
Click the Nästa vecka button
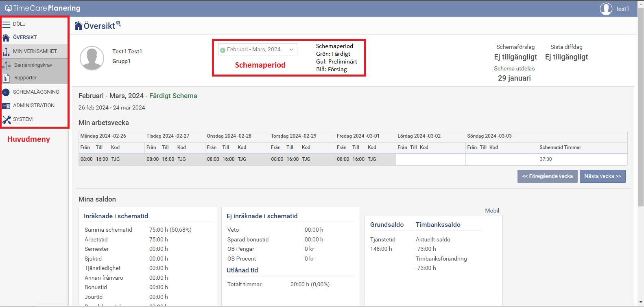(603, 176)
